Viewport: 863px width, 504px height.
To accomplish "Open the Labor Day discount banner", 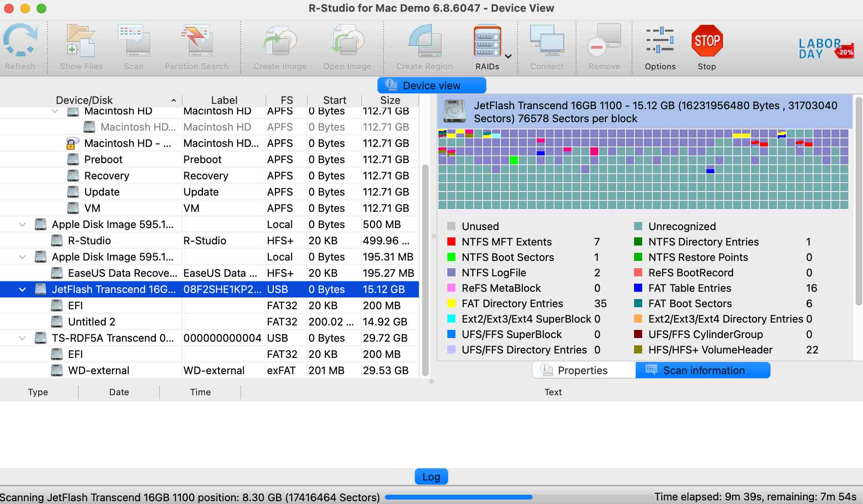I will coord(826,49).
